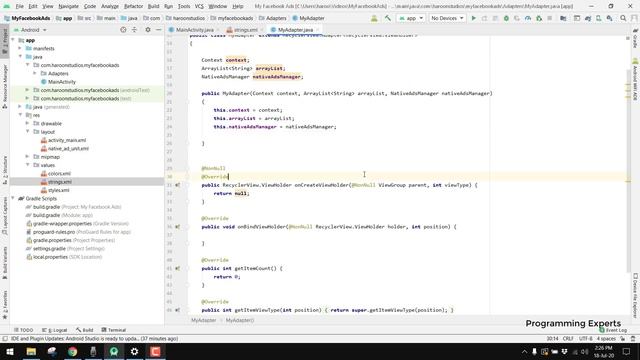
Task: Click the override gutter icon next to getItemCount
Action: [178, 268]
